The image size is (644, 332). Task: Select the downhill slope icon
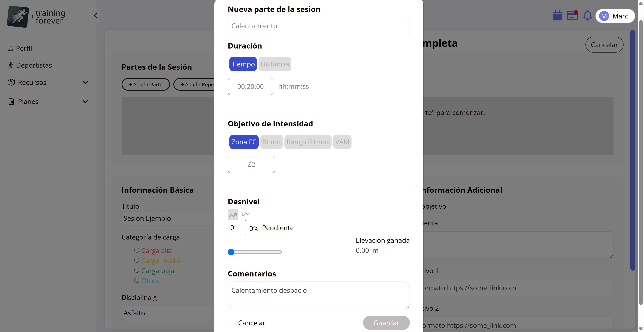(x=246, y=214)
